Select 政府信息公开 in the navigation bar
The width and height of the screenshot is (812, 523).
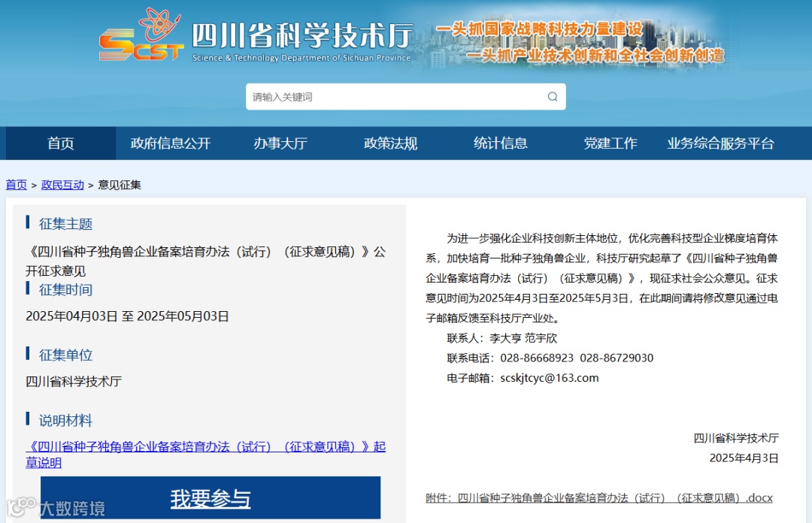[171, 144]
